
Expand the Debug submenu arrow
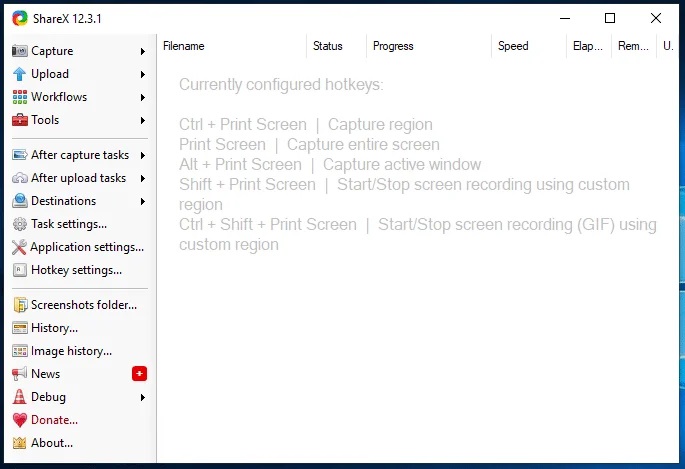[x=143, y=397]
